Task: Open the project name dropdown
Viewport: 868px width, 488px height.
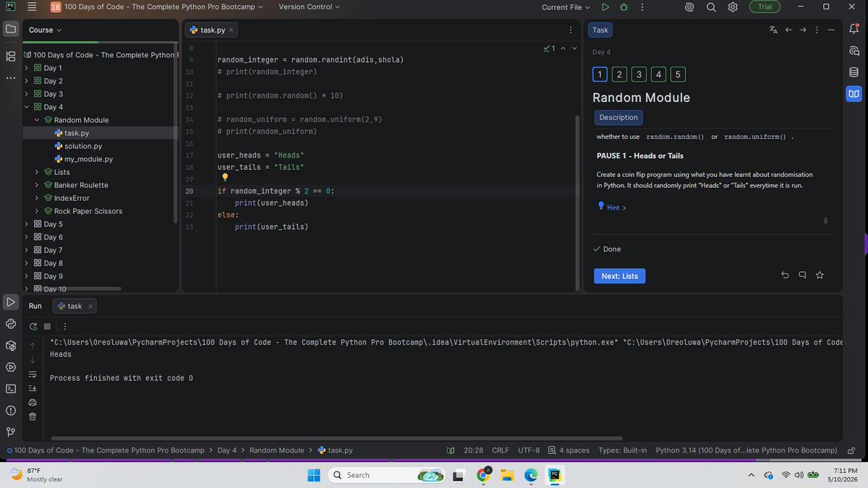Action: point(157,7)
